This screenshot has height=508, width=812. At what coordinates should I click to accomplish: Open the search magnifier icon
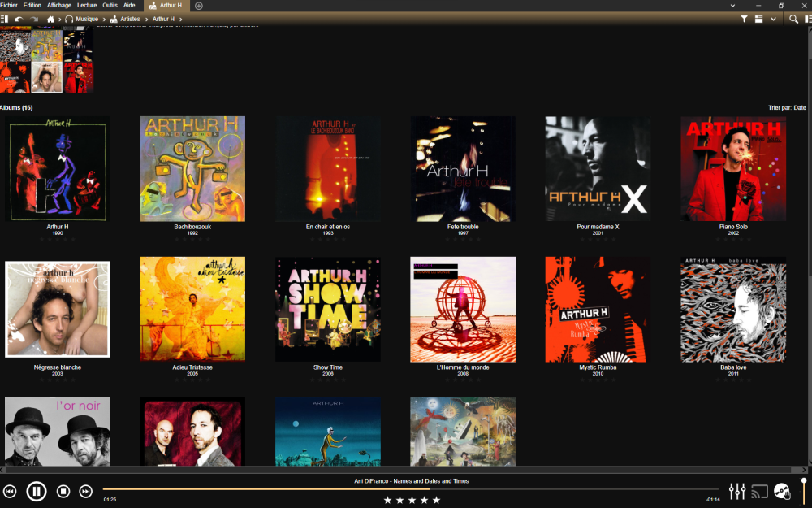[793, 19]
